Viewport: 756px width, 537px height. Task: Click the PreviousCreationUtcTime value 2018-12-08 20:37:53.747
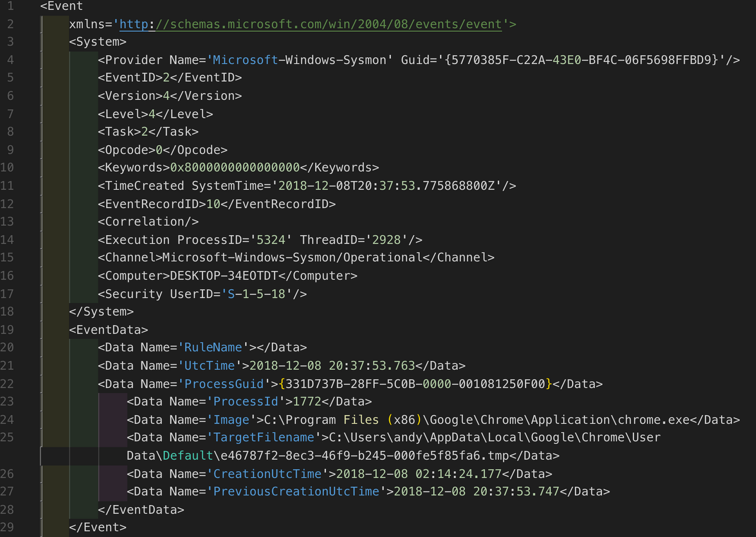click(477, 492)
